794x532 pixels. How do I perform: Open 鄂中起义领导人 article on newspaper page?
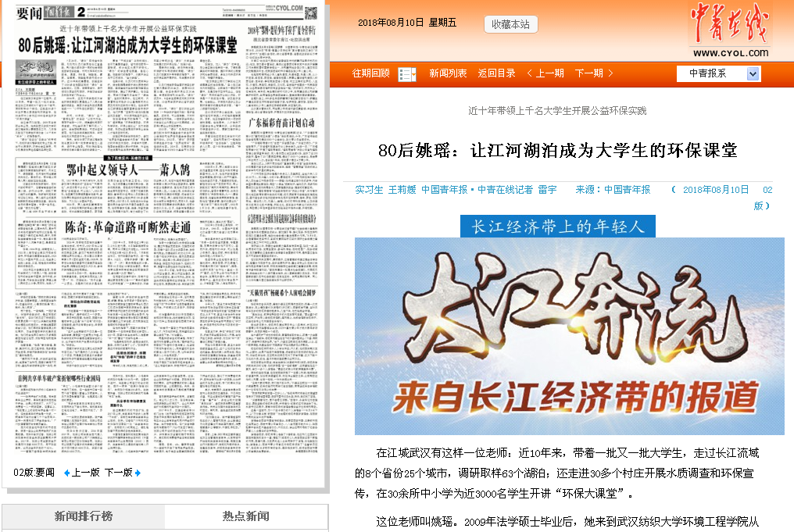click(128, 170)
